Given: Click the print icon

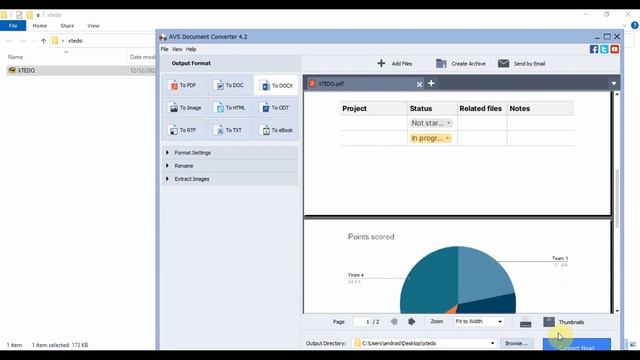Looking at the screenshot, I should tap(525, 322).
